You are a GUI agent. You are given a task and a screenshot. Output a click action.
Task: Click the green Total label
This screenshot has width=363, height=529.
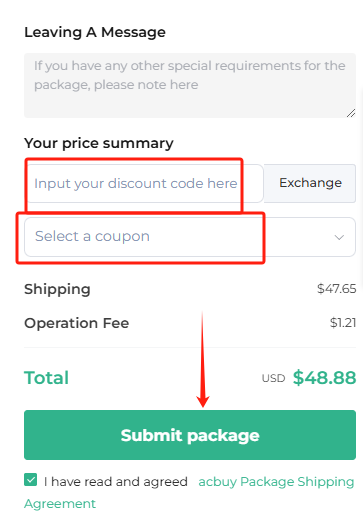[47, 378]
